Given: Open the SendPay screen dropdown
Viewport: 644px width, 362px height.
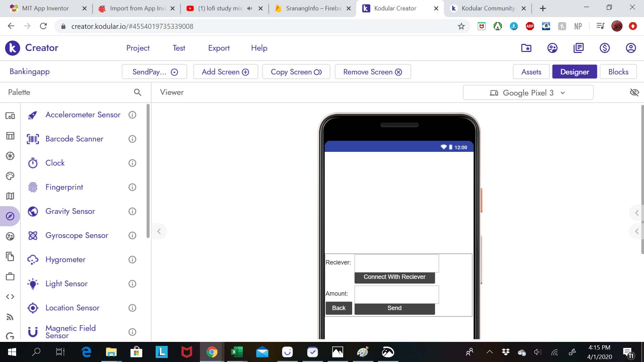Looking at the screenshot, I should 155,72.
